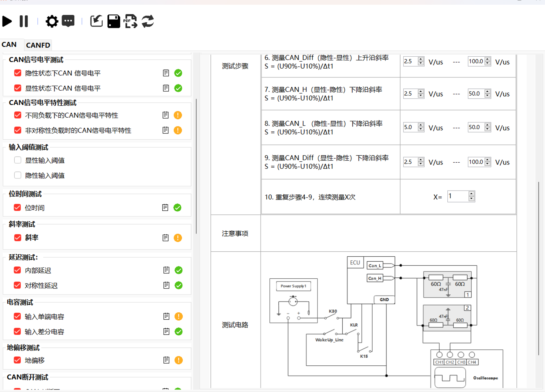Select the CAN tab
Viewport: 545px width, 392px height.
point(9,45)
